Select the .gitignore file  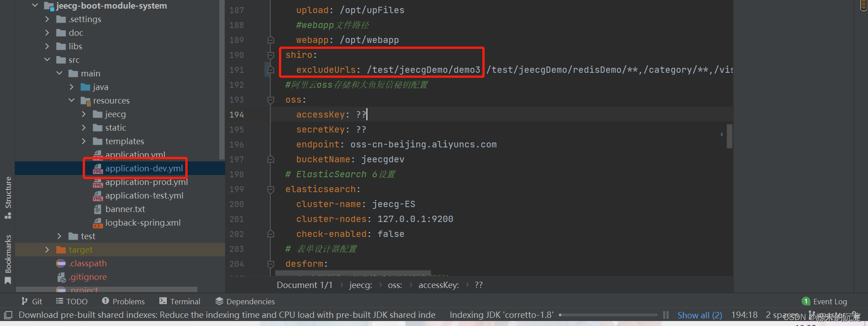click(x=88, y=277)
